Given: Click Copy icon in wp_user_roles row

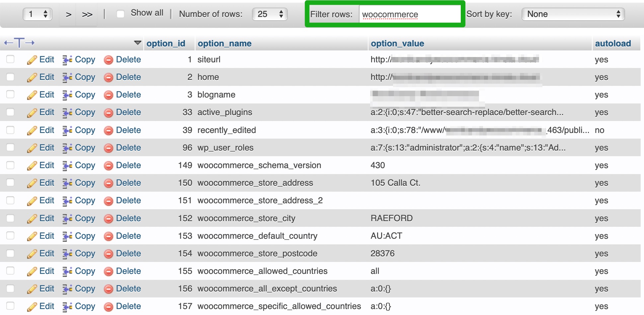Looking at the screenshot, I should (67, 148).
